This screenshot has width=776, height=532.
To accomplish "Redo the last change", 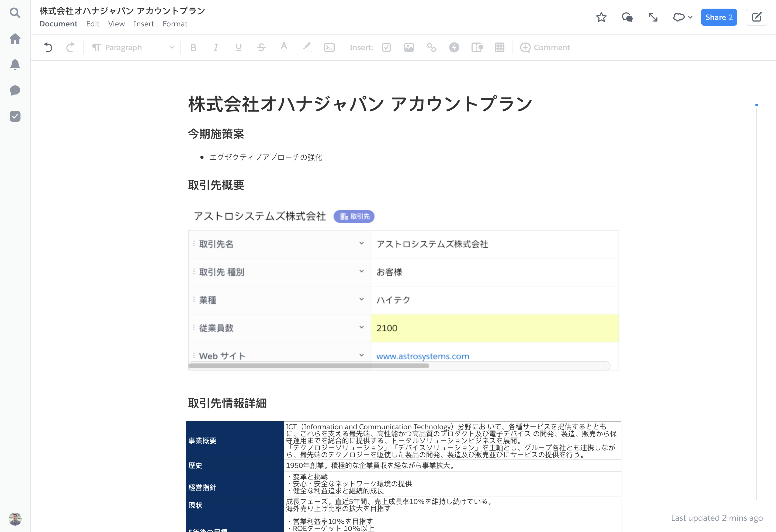I will 70,47.
